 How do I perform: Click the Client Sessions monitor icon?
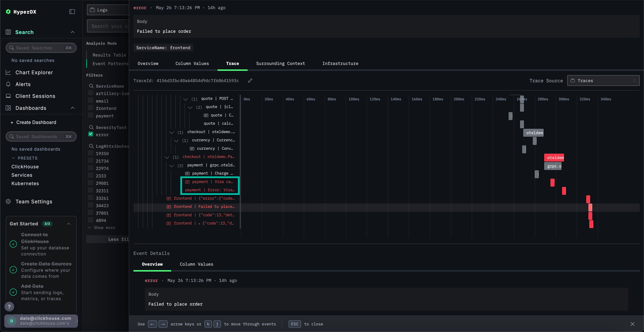tap(8, 96)
